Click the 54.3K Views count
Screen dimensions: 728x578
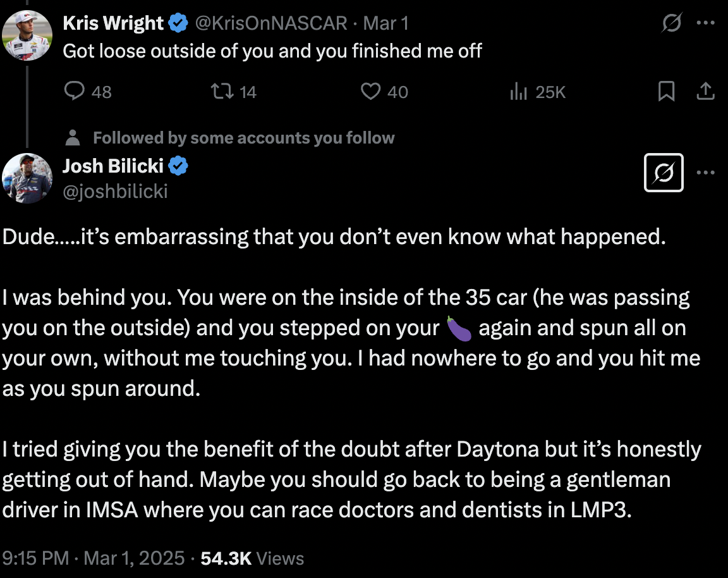(252, 558)
